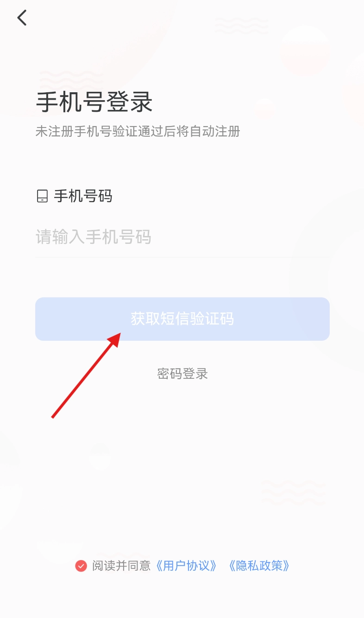Go back using the top-left arrow
Image resolution: width=364 pixels, height=618 pixels.
pos(22,18)
